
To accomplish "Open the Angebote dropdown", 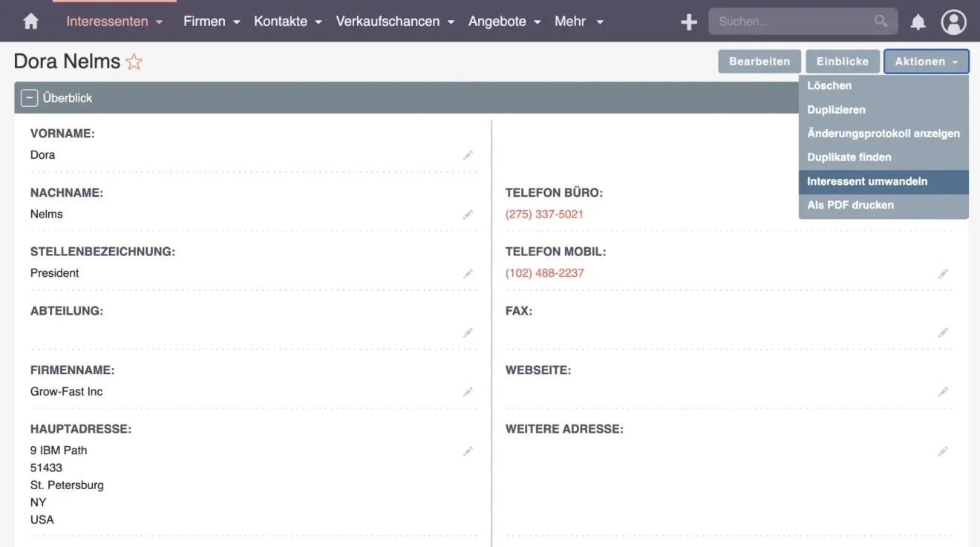I will 504,21.
